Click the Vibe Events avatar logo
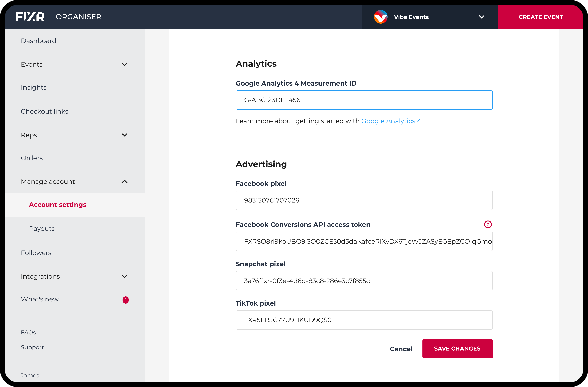 click(x=381, y=17)
